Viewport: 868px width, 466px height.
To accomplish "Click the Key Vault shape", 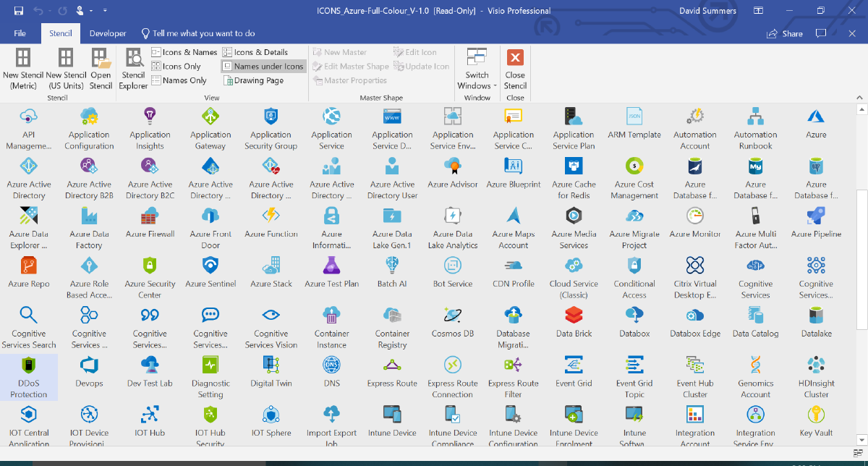I will pyautogui.click(x=816, y=420).
